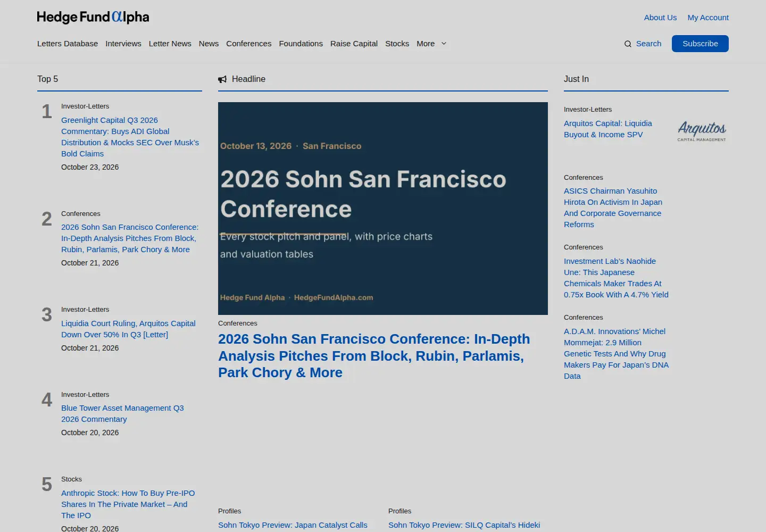Viewport: 766px width, 532px height.
Task: Open Arquitos Capital: Liquidia Buyout article
Action: [x=608, y=129]
